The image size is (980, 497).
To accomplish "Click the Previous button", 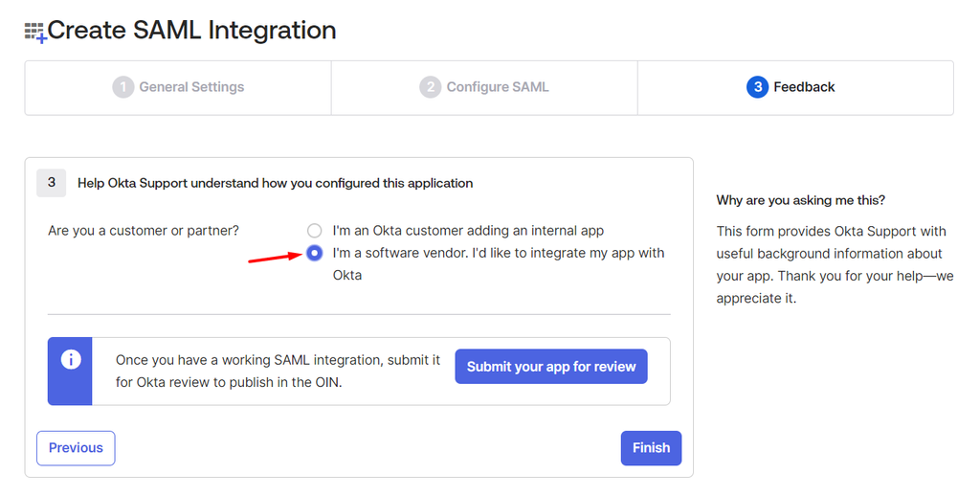I will pyautogui.click(x=76, y=448).
